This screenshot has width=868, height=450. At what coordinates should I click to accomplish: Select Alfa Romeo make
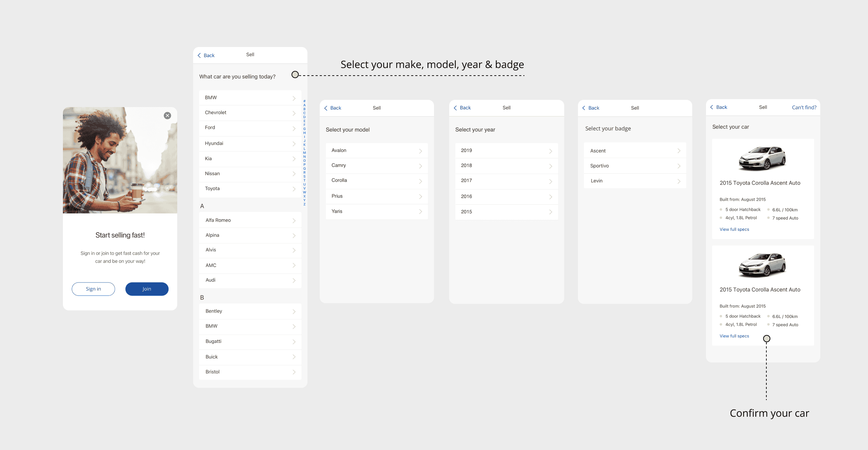[250, 220]
